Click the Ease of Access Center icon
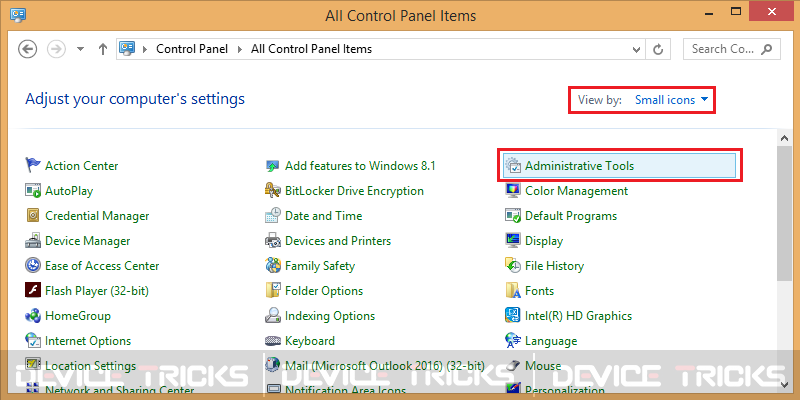The width and height of the screenshot is (800, 400). pyautogui.click(x=33, y=265)
